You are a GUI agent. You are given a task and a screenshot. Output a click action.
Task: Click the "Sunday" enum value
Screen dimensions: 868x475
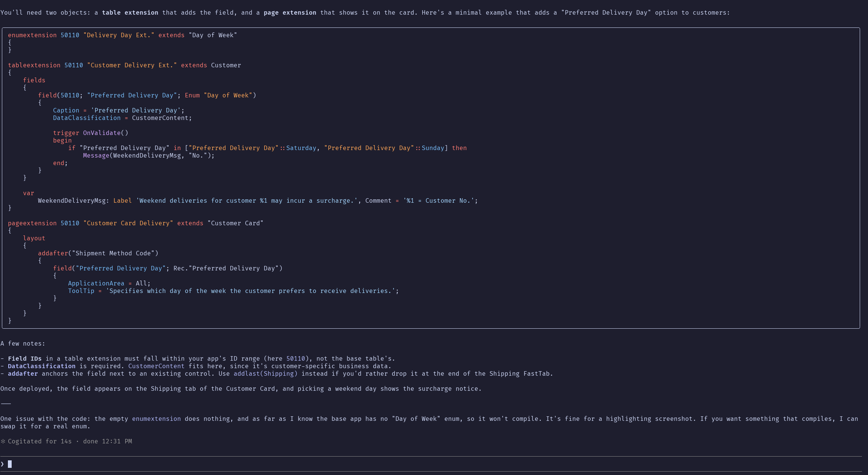click(x=433, y=148)
